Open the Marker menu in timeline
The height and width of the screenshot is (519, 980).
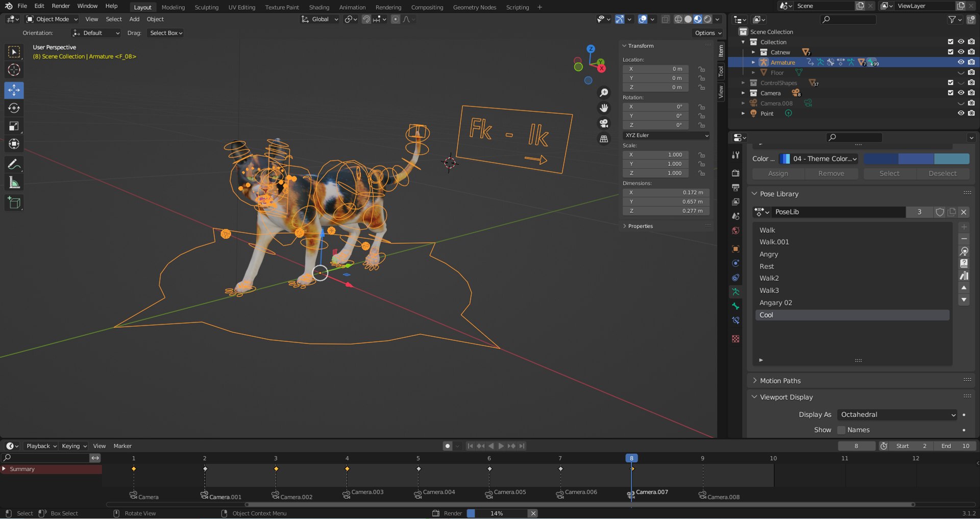(x=122, y=446)
